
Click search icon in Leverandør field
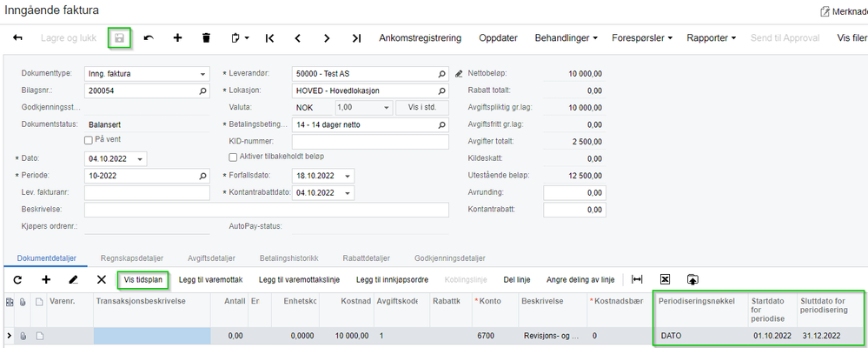click(x=441, y=74)
